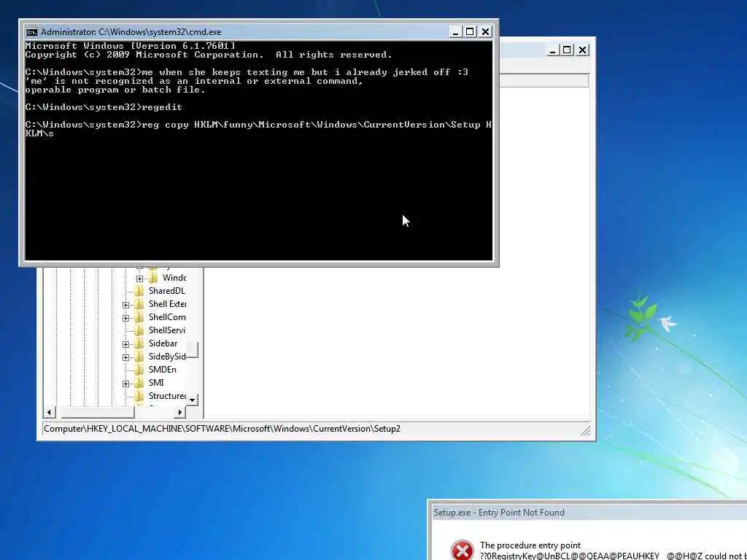The height and width of the screenshot is (560, 747).
Task: Maximize the Command Prompt window
Action: 470,32
